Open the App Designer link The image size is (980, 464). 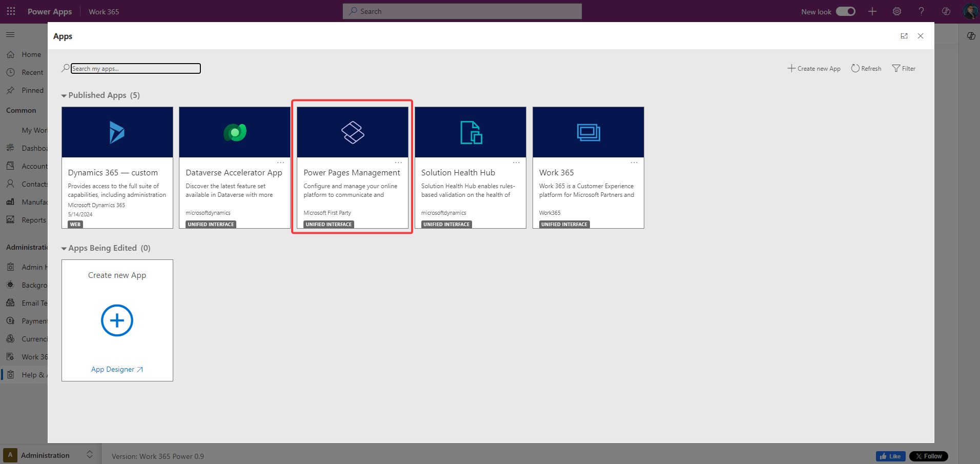pyautogui.click(x=117, y=369)
